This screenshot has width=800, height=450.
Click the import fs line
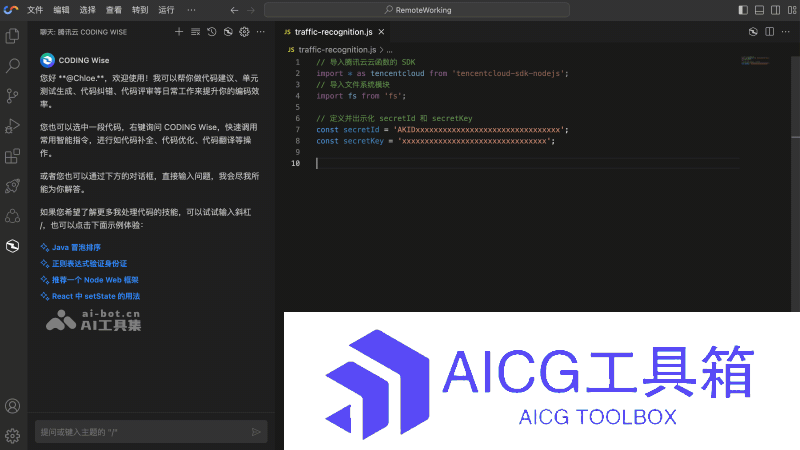pyautogui.click(x=361, y=96)
